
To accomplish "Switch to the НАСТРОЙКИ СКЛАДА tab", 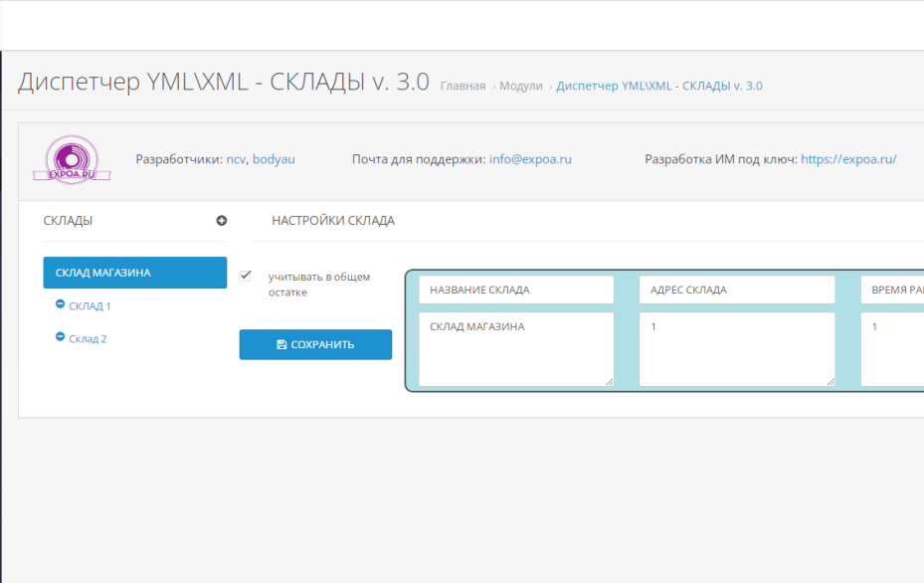I will click(x=333, y=221).
